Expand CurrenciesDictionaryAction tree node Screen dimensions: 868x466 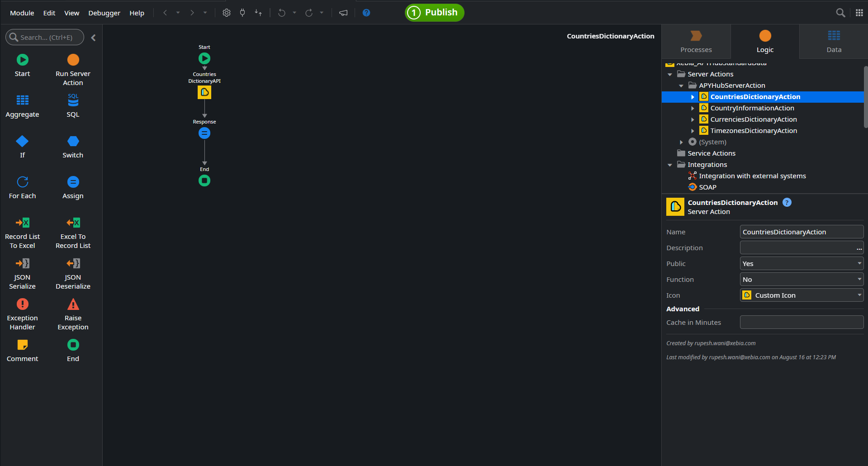(693, 119)
